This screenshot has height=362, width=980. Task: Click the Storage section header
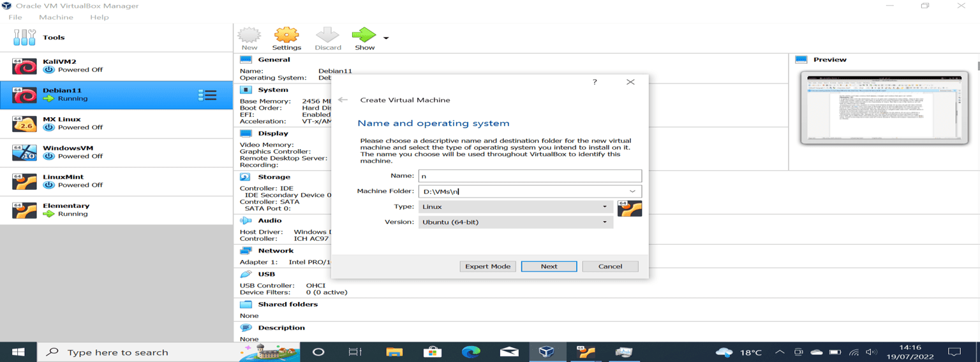[274, 177]
